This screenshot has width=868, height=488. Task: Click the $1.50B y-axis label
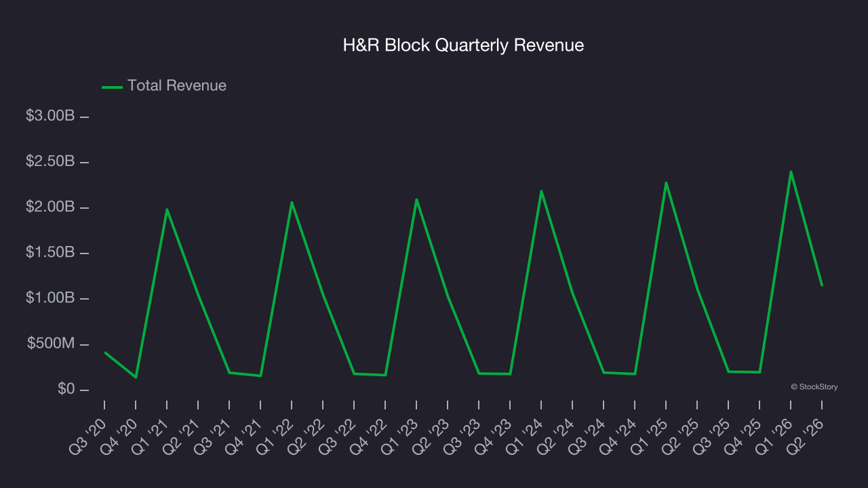[x=50, y=253]
